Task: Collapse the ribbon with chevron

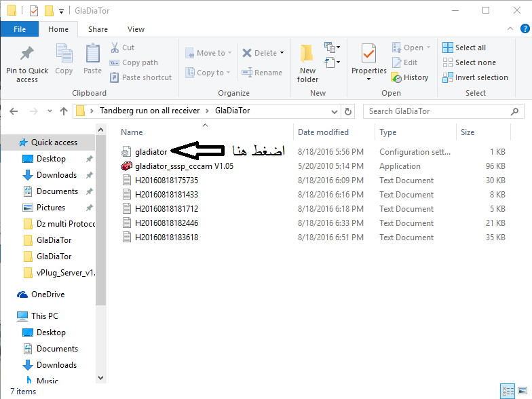Action: 510,28
